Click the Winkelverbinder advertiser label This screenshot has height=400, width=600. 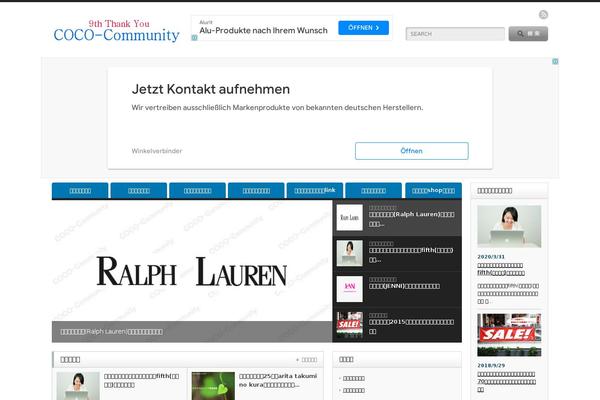pos(157,151)
